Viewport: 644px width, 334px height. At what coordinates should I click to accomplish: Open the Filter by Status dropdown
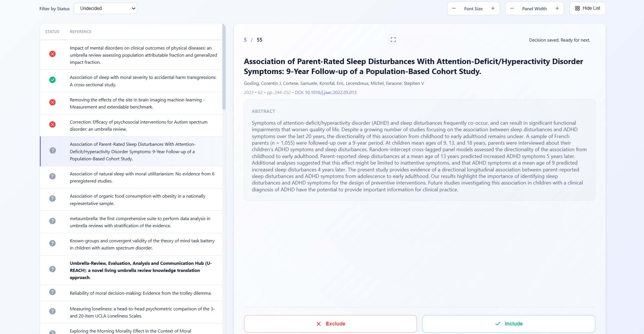click(x=105, y=9)
